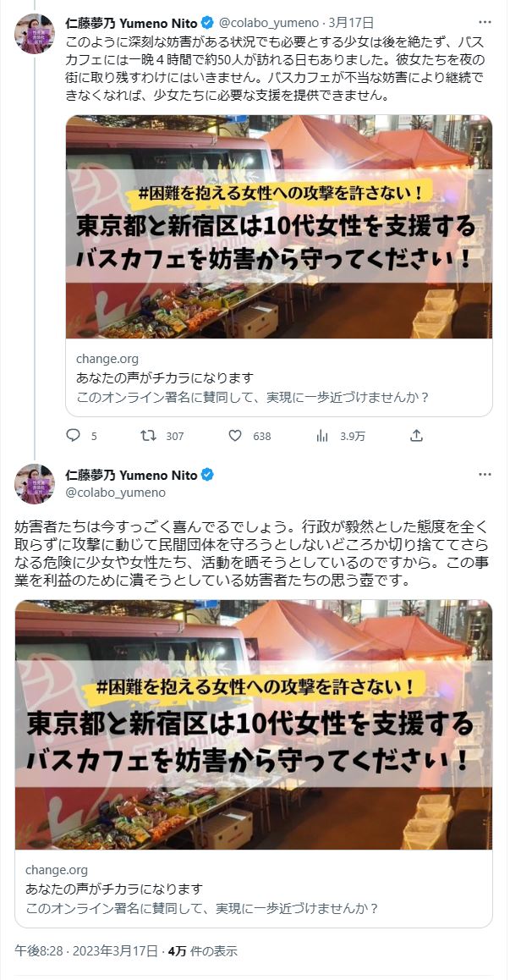Image resolution: width=510 pixels, height=980 pixels.
Task: Open profile avatar of first tweet
Action: 35,34
